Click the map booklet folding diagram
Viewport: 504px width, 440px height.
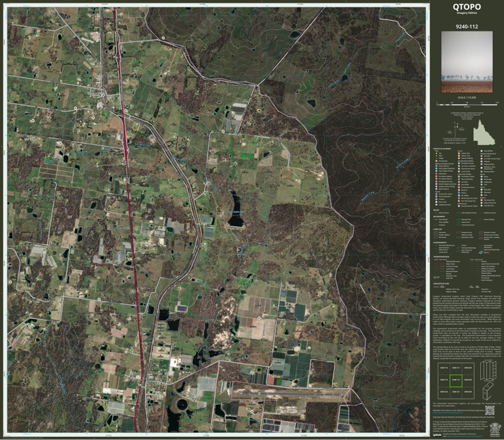click(488, 391)
